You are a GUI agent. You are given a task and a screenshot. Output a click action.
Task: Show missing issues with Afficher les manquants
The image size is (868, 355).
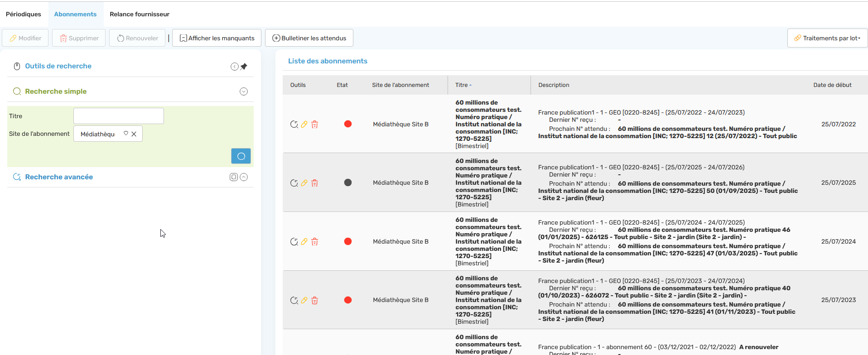click(217, 38)
